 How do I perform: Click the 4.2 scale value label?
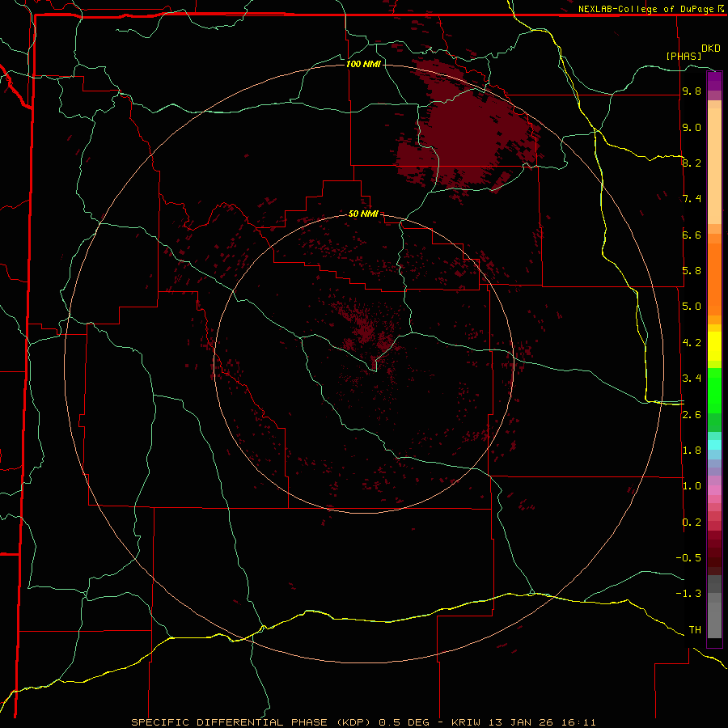tap(692, 343)
